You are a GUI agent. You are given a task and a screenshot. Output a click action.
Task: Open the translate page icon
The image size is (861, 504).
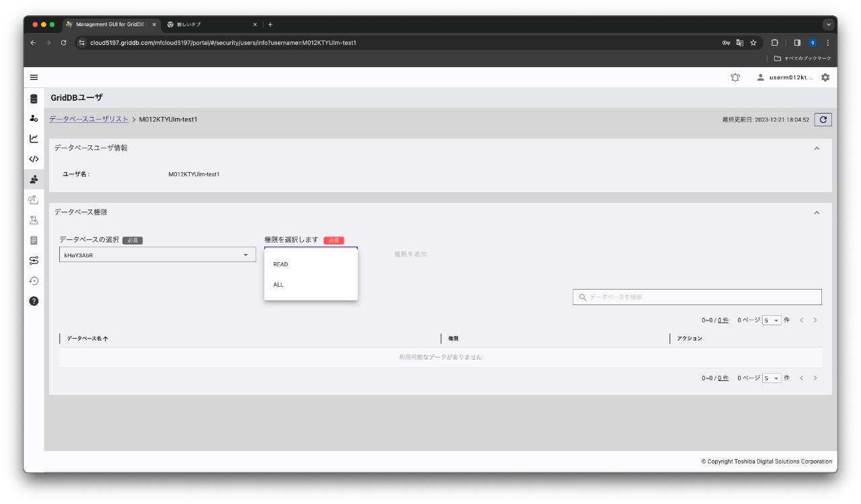740,42
